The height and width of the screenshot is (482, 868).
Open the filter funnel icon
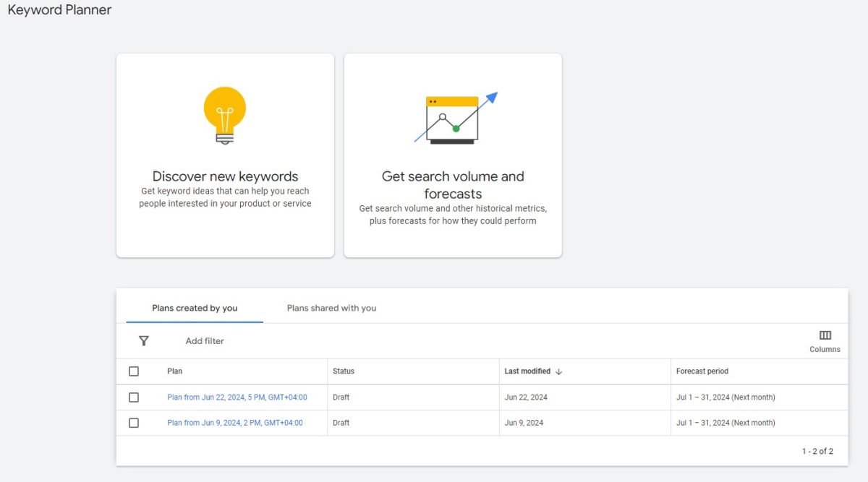click(144, 341)
